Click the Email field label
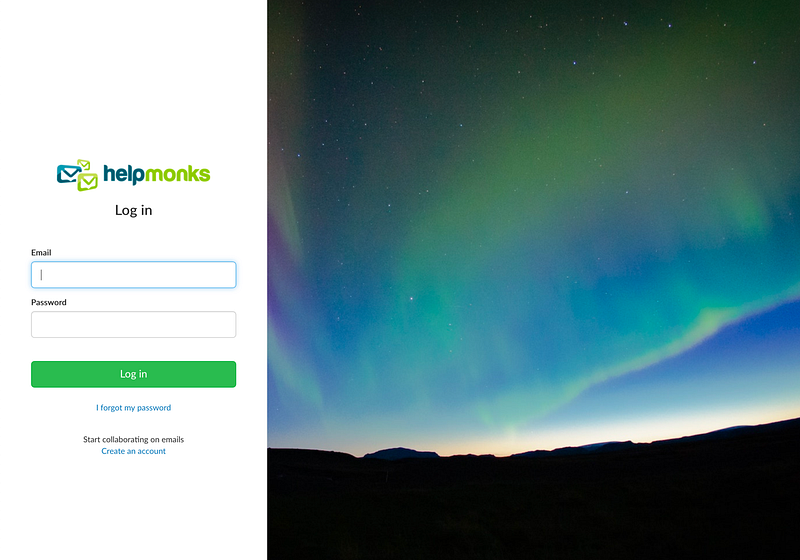Image resolution: width=800 pixels, height=560 pixels. [41, 252]
